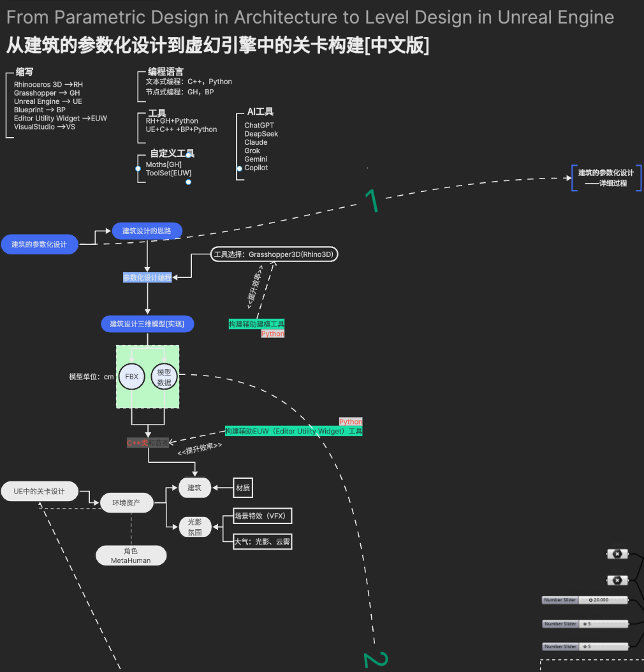Select the 建筑设计三维模型[实现] node
Viewport: 644px width, 672px height.
point(147,324)
